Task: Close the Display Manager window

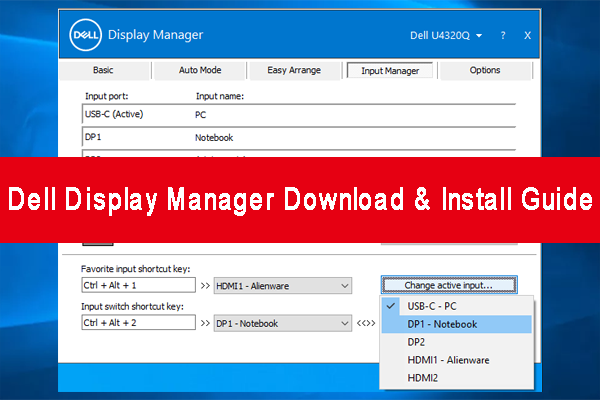Action: click(x=527, y=36)
